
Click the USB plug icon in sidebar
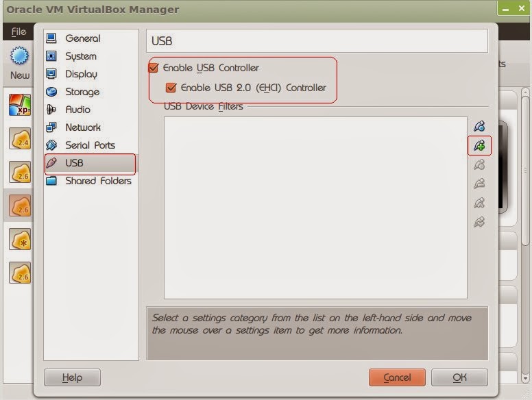coord(51,163)
